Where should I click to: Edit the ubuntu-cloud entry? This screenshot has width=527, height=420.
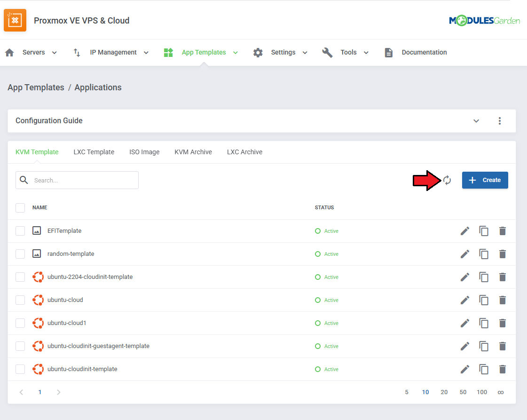[465, 300]
